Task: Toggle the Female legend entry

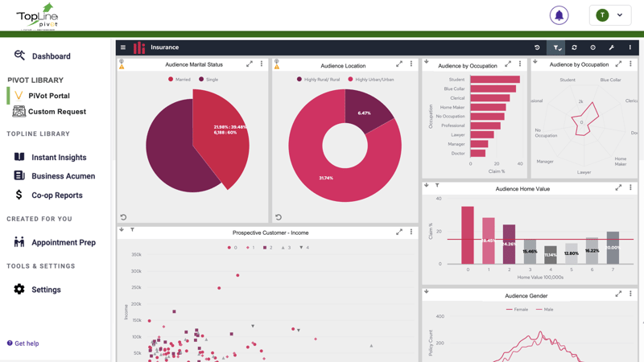Action: (x=517, y=310)
